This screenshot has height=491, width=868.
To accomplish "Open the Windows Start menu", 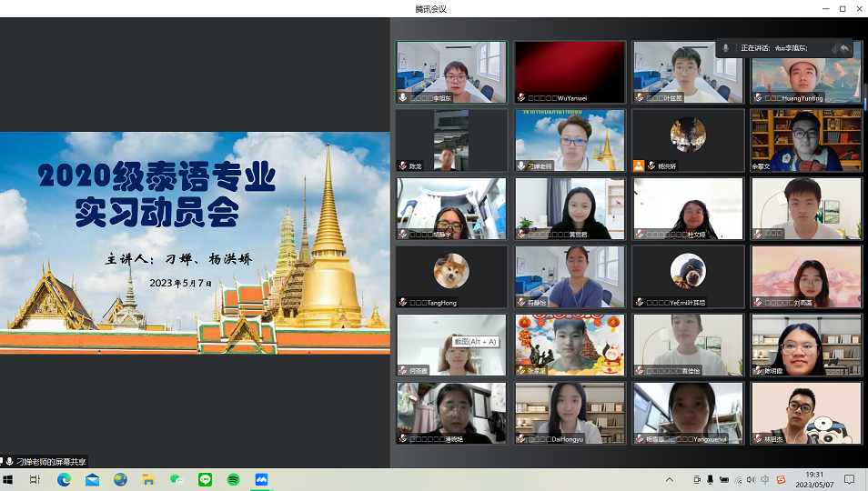I will click(8, 479).
